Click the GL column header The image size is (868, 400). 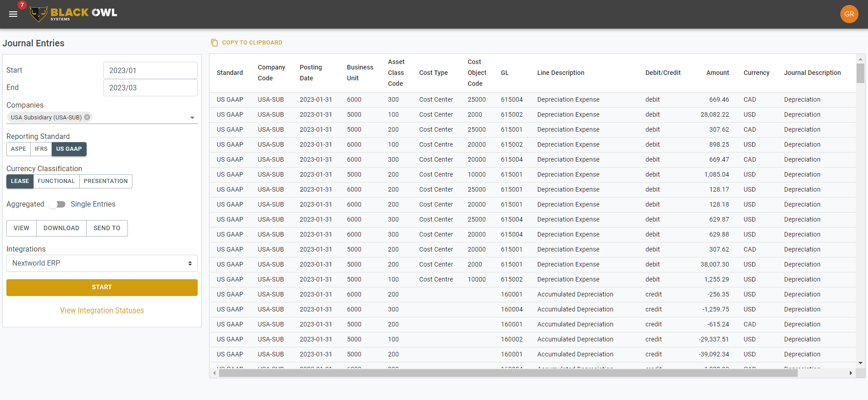pyautogui.click(x=505, y=73)
